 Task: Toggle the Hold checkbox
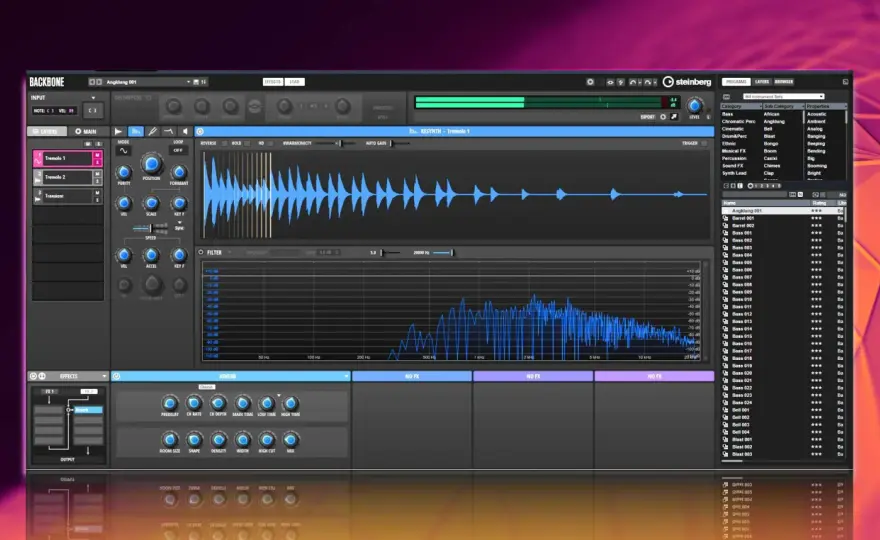[x=248, y=144]
